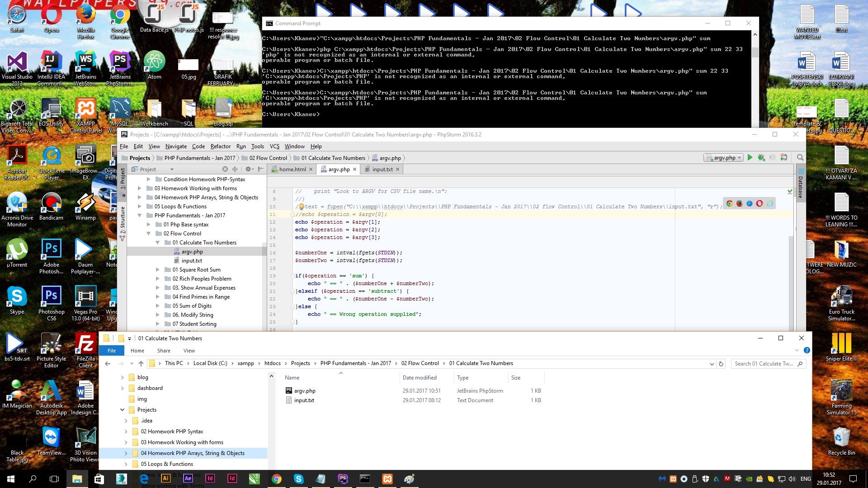The width and height of the screenshot is (868, 488).
Task: Open Explorer help question mark icon
Action: [807, 350]
